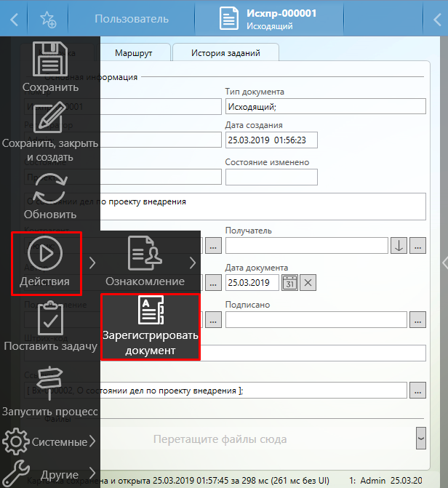448x488 pixels.
Task: Expand the files section dropdown arrow
Action: pyautogui.click(x=421, y=438)
